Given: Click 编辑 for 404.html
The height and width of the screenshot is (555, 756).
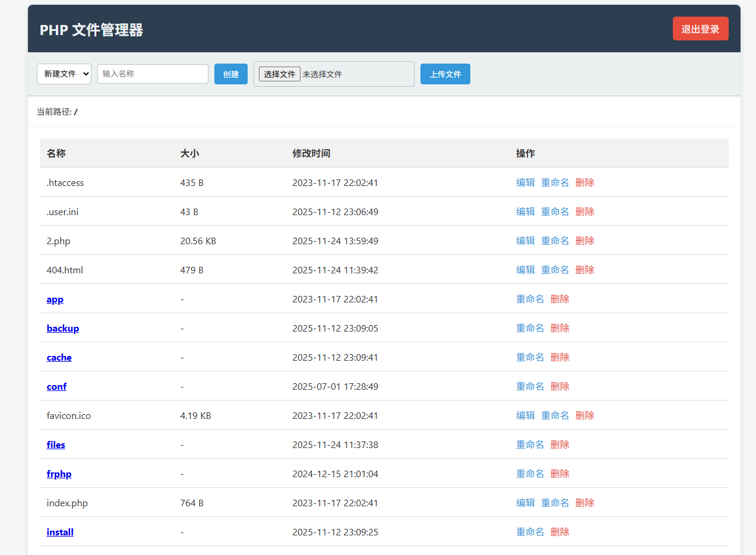Looking at the screenshot, I should pyautogui.click(x=525, y=270).
